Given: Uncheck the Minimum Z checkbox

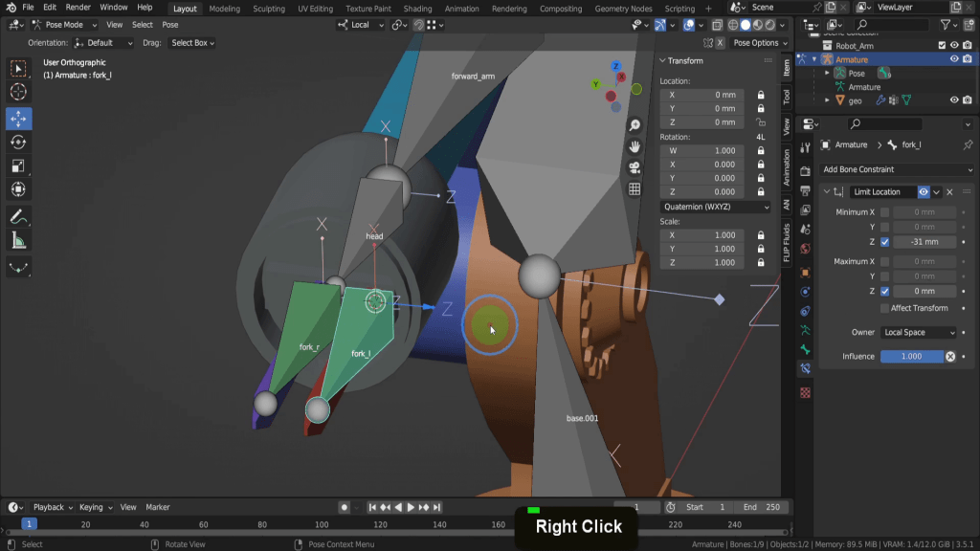Looking at the screenshot, I should [884, 242].
